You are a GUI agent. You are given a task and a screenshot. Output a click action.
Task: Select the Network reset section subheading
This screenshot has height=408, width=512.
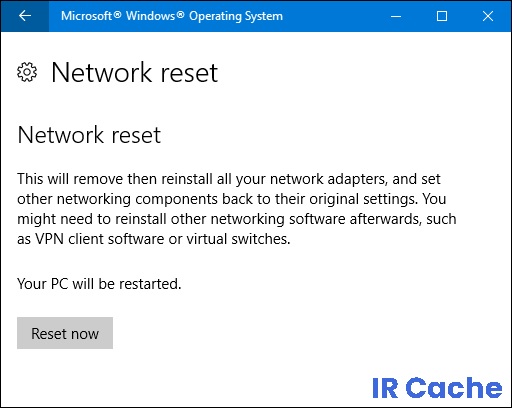click(x=89, y=135)
